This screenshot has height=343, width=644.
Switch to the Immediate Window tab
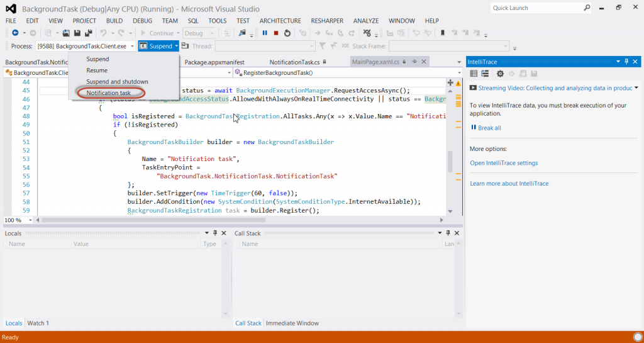[292, 323]
